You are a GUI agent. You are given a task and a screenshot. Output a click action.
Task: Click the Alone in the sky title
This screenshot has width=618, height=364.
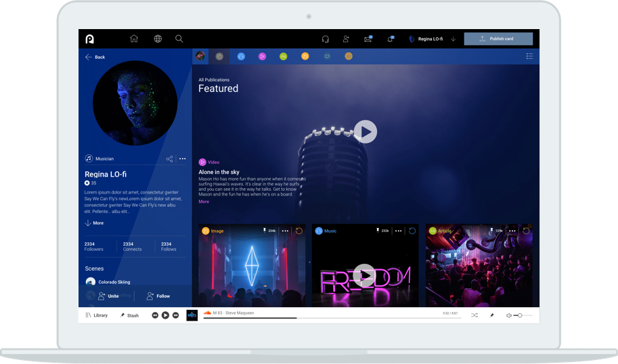point(219,172)
